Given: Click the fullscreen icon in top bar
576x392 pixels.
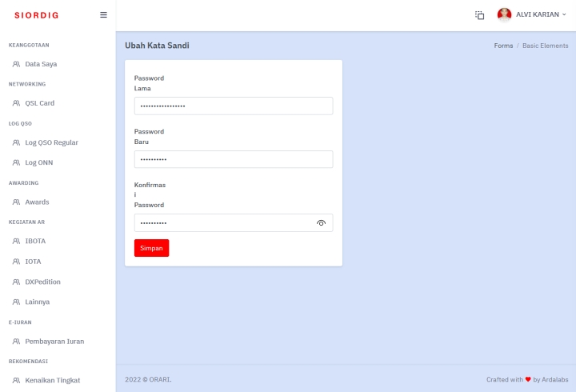Looking at the screenshot, I should 480,15.
